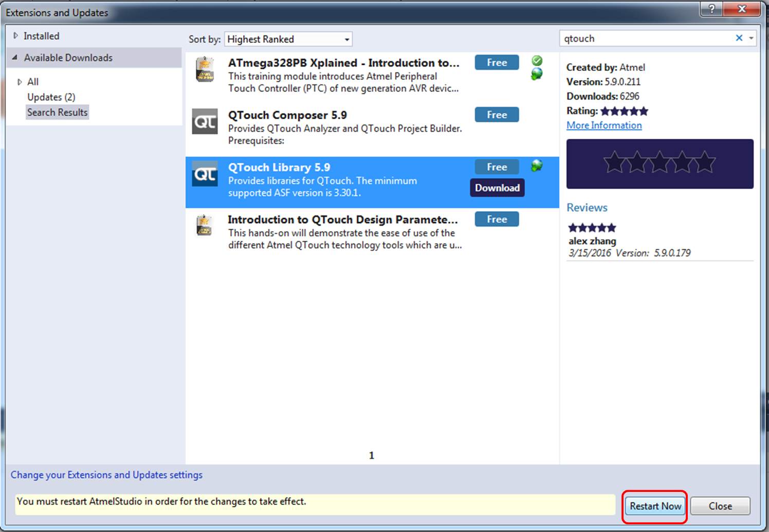The height and width of the screenshot is (532, 769).
Task: Open the help question mark button
Action: [711, 9]
